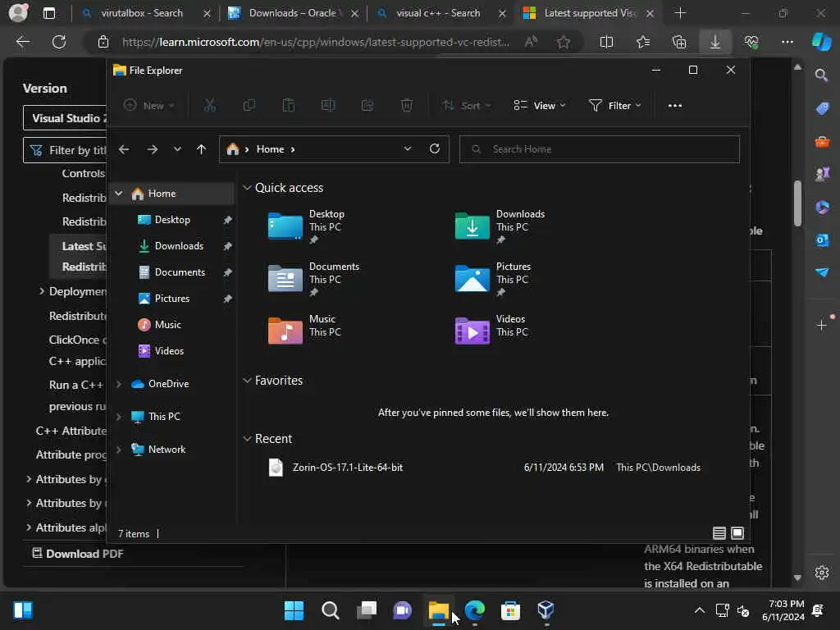Switch to Downloads – Oracle tab
This screenshot has height=630, width=840.
[x=292, y=13]
